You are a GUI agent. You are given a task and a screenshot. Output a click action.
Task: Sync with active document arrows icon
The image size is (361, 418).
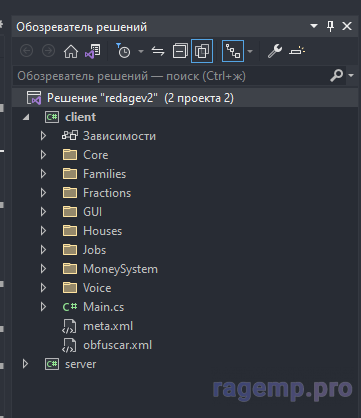pyautogui.click(x=158, y=51)
